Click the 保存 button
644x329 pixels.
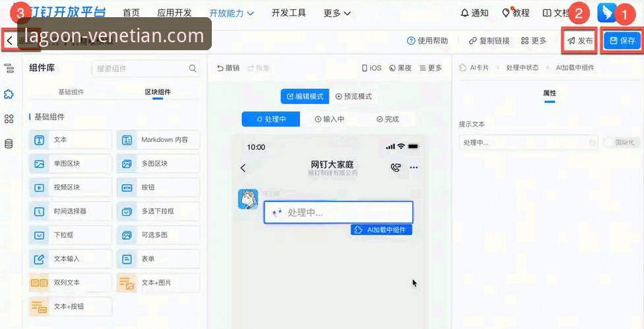(622, 41)
